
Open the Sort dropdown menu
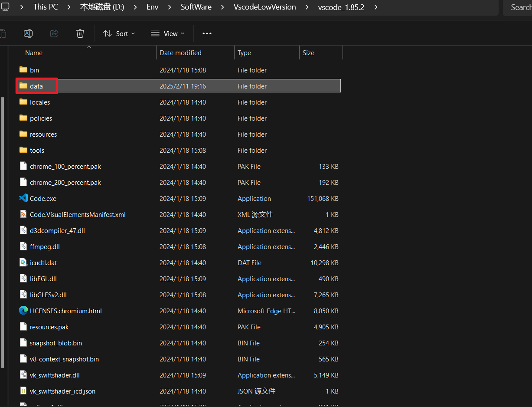click(x=119, y=33)
